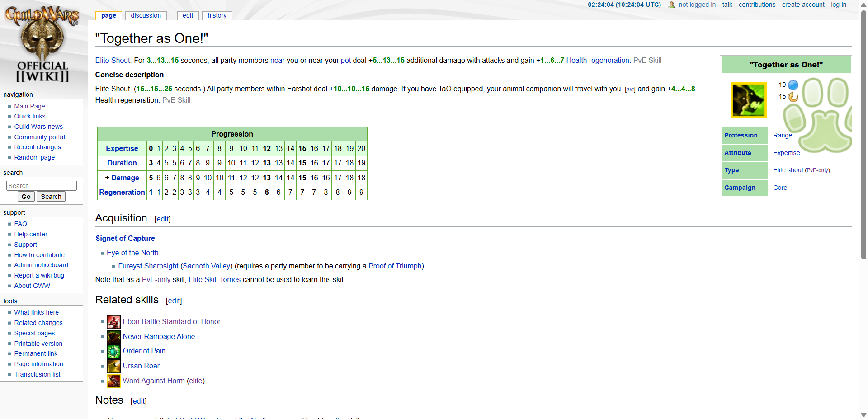The height and width of the screenshot is (419, 868).
Task: Open contributions in the top bar
Action: pos(757,5)
